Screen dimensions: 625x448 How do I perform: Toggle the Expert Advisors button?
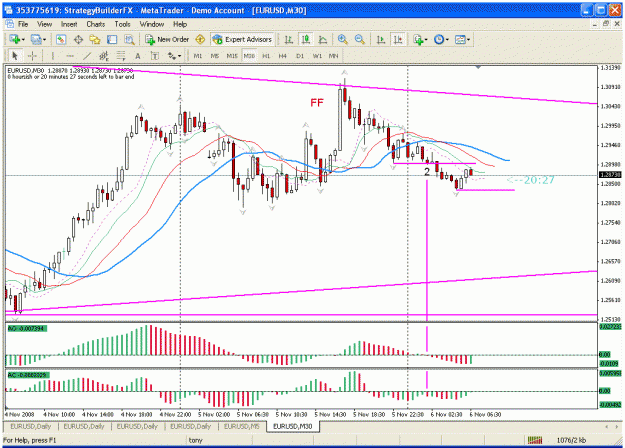[242, 39]
